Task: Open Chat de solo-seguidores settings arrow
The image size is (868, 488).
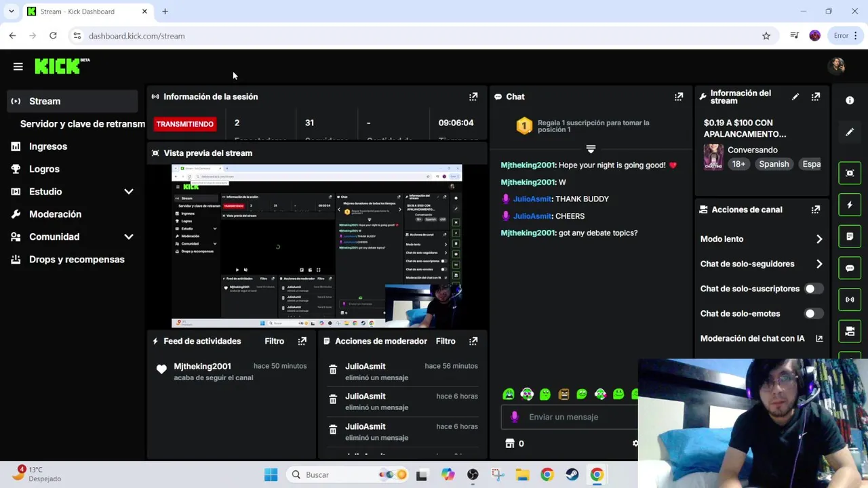Action: pos(819,264)
